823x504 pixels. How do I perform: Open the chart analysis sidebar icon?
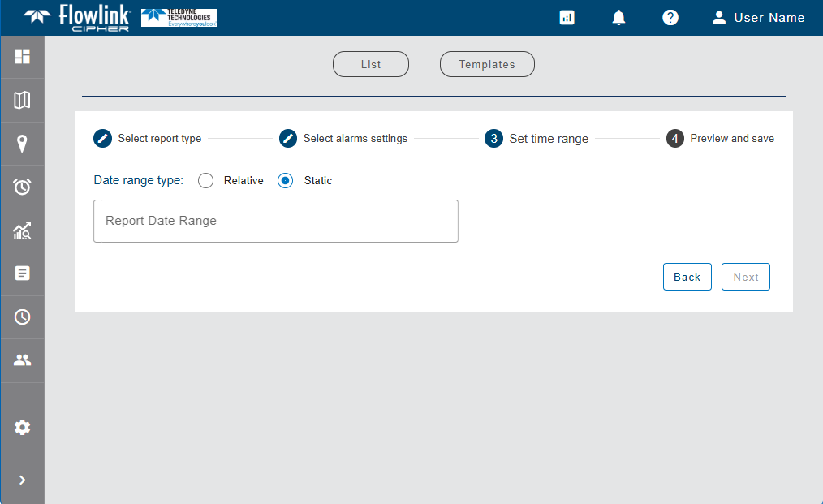click(x=23, y=231)
